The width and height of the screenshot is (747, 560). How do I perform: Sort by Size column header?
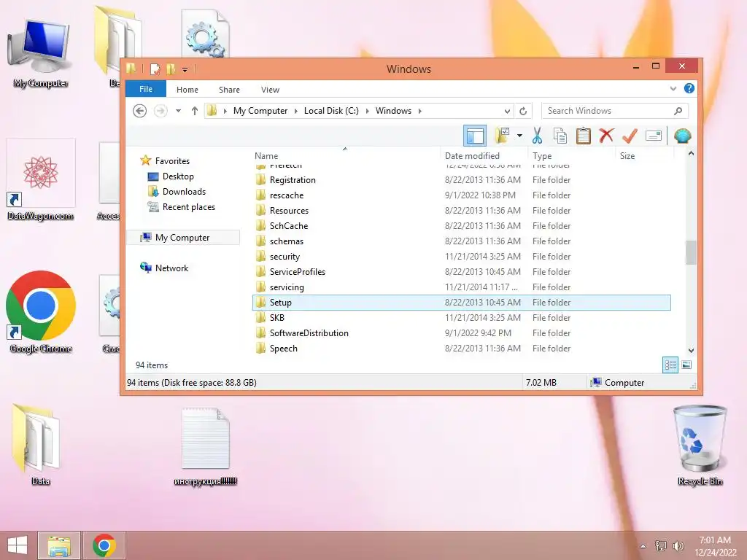coord(627,156)
